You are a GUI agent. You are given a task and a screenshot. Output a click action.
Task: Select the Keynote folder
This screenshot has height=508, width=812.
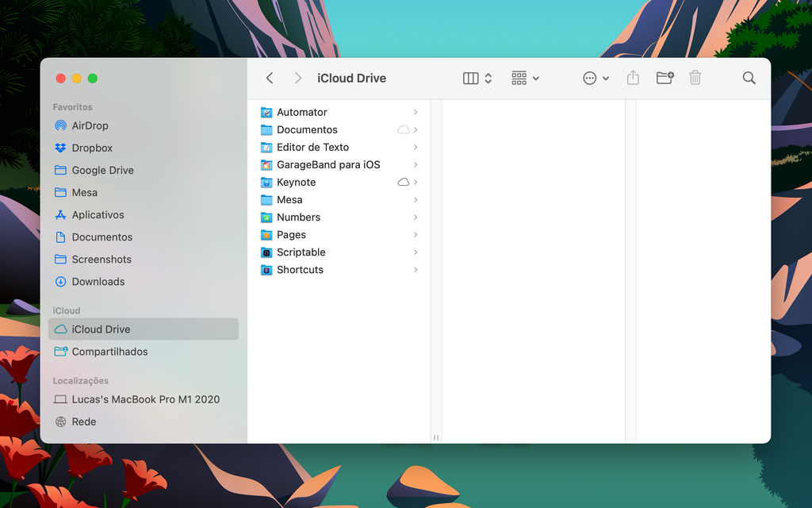(x=339, y=182)
